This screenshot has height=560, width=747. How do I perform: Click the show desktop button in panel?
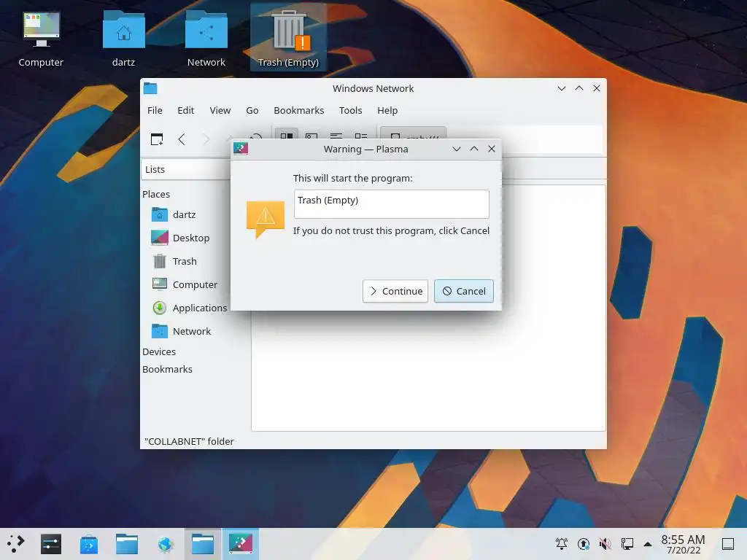pyautogui.click(x=728, y=544)
